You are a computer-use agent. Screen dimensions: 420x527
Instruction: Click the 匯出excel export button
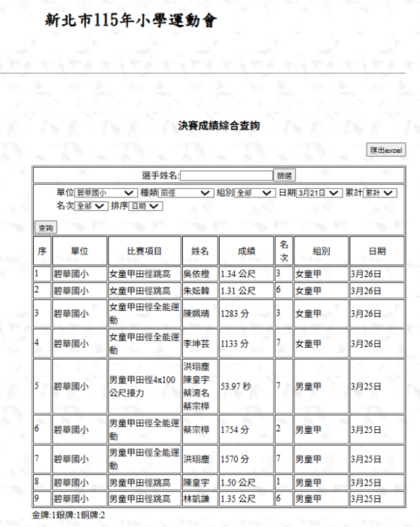(x=386, y=150)
